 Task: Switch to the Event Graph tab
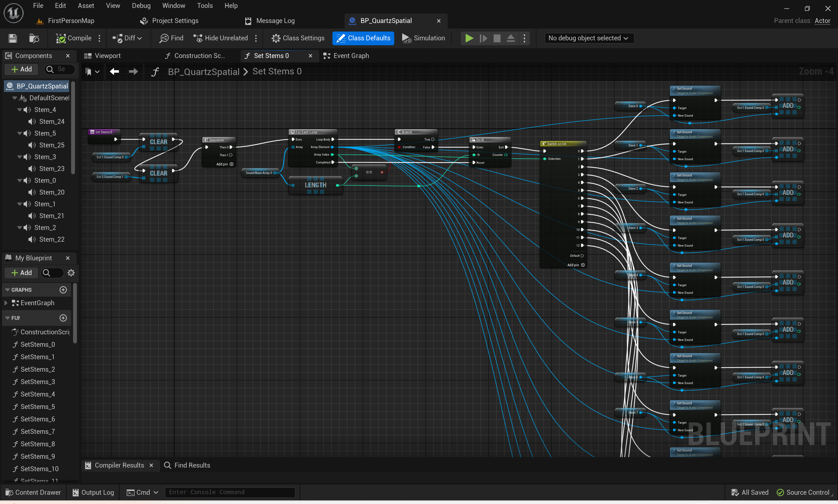pos(347,56)
